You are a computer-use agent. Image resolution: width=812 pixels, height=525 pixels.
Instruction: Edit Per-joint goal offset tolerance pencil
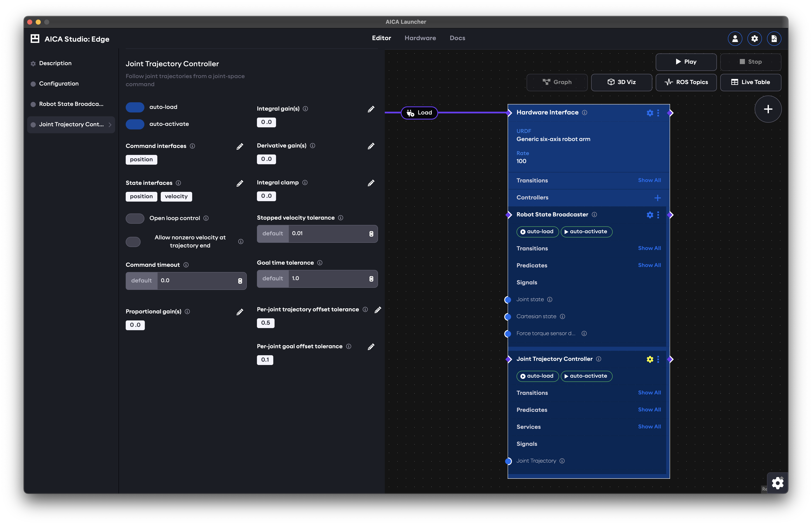[x=371, y=347]
